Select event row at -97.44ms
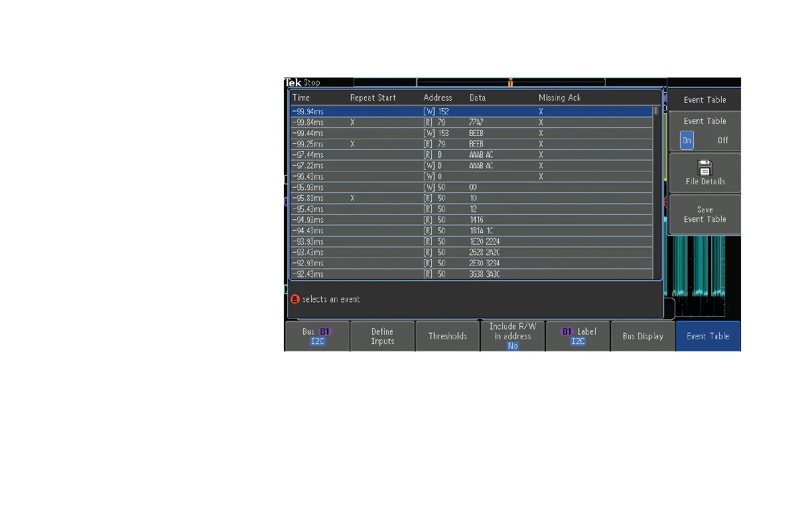The width and height of the screenshot is (812, 525). coord(471,155)
